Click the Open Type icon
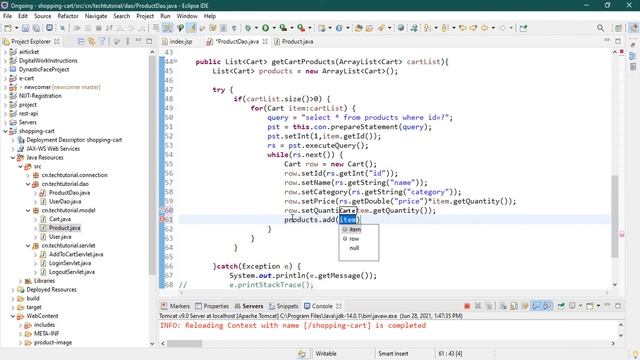 pos(358,28)
